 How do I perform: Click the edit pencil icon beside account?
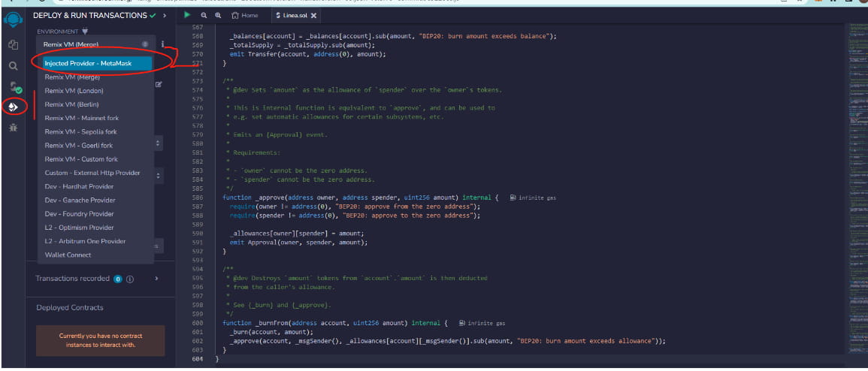tap(159, 85)
